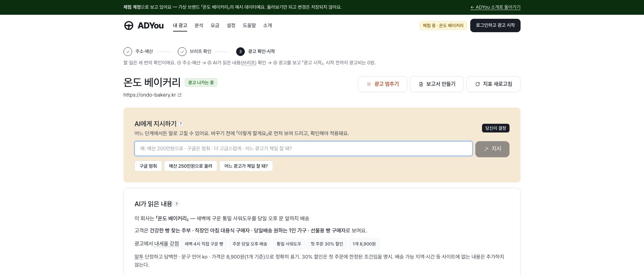Screen dimensions: 644x275
Task: Click the underlined 브리프 word in instructions
Action: click(249, 63)
